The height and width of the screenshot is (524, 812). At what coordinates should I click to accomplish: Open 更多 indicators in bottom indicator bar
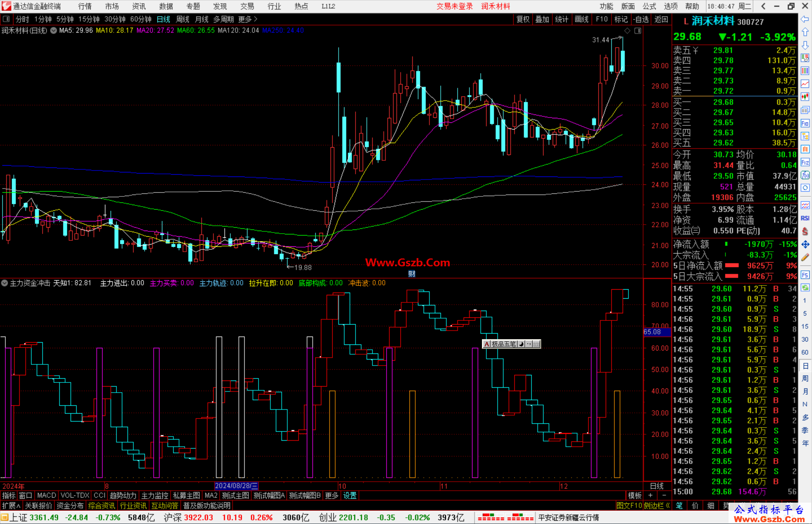click(332, 495)
